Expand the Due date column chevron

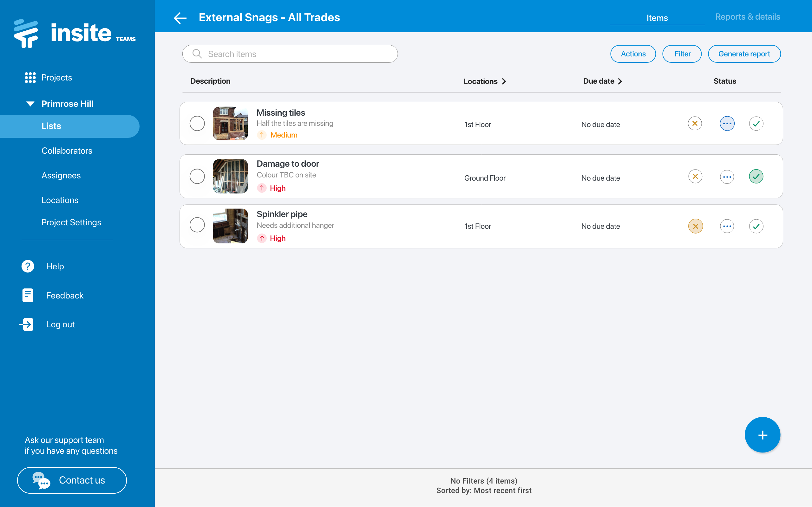coord(620,81)
